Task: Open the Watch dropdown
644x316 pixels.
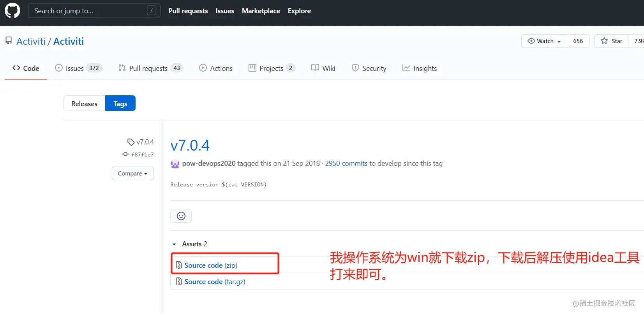Action: [544, 41]
